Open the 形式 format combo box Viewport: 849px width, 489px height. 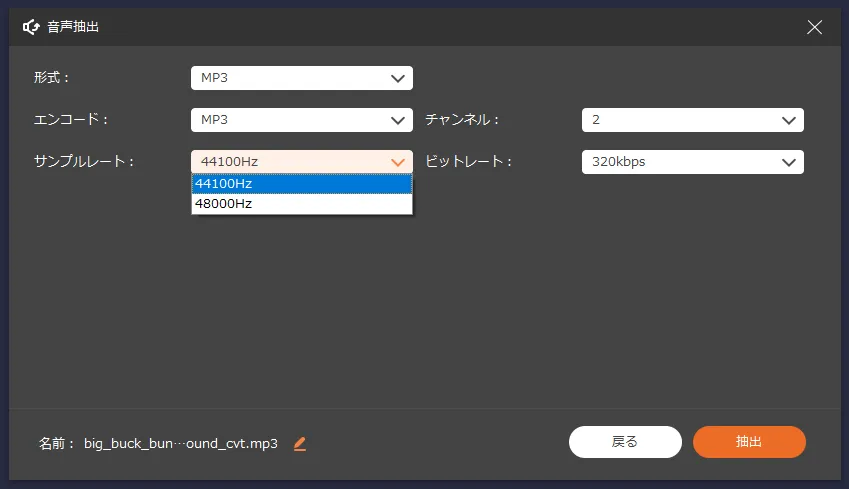click(x=290, y=78)
